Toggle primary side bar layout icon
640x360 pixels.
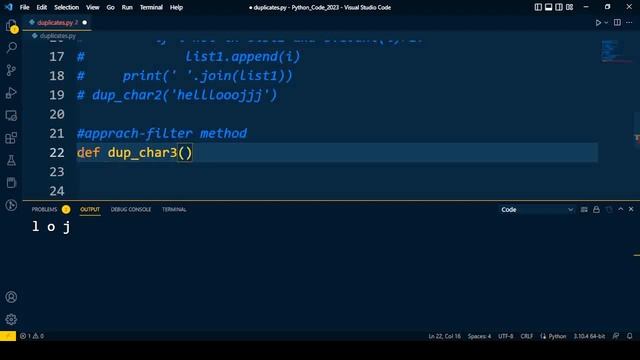(538, 7)
